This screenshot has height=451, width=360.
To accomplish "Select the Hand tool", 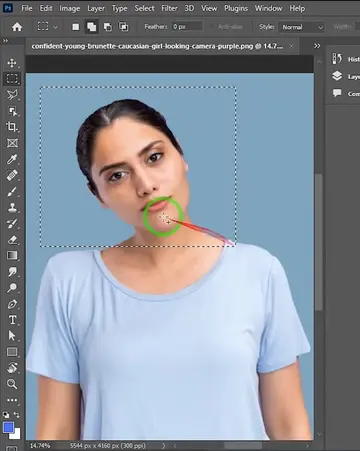I will 12,368.
